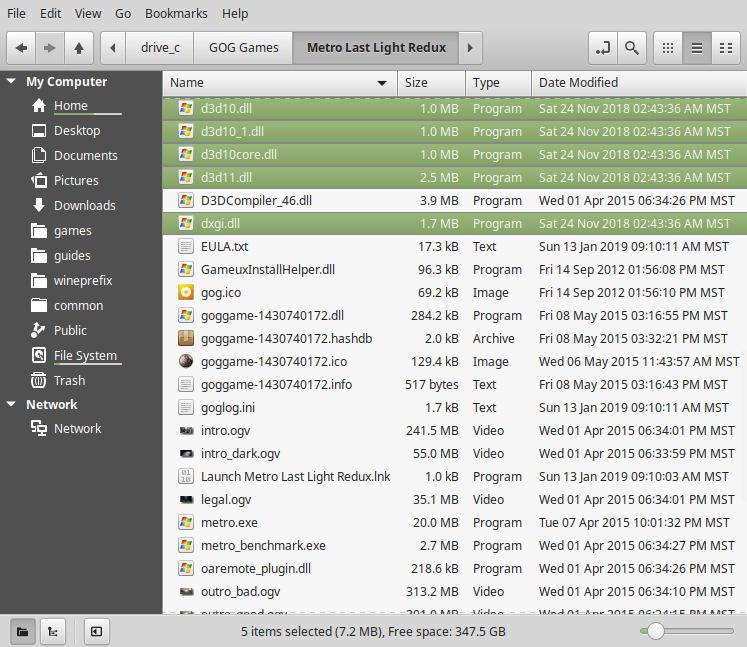Switch to icon view
The image size is (747, 647).
pos(668,48)
